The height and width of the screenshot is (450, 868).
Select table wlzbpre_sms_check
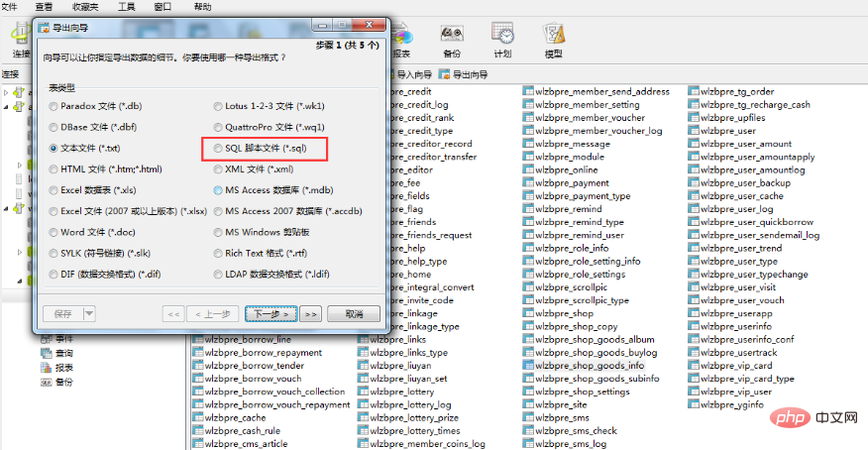coord(576,430)
